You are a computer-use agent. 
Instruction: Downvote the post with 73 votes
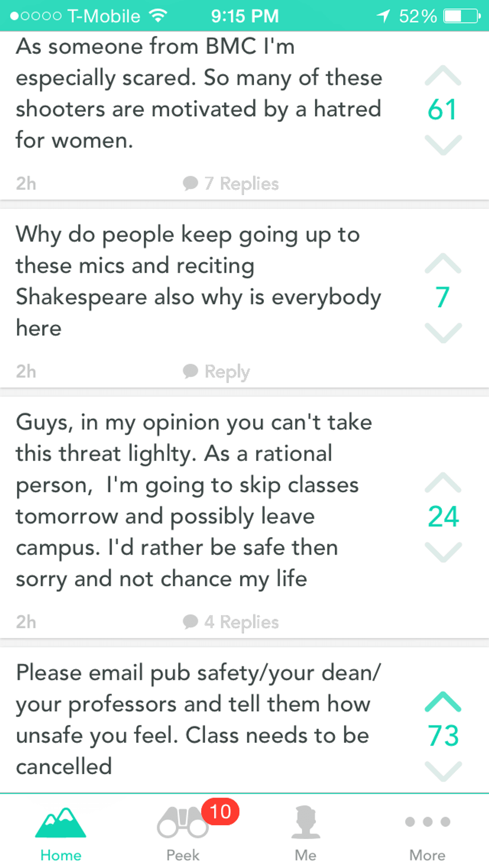pos(443,771)
